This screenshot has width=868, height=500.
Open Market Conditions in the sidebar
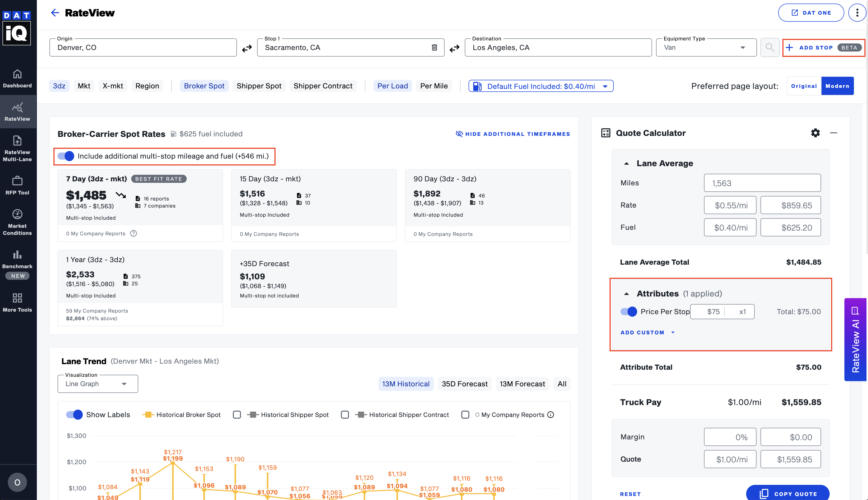17,222
